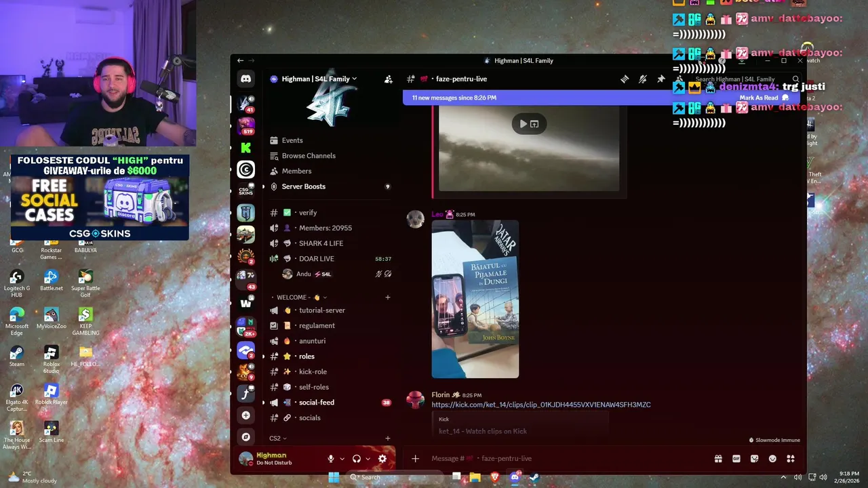Open the self-roles channel
This screenshot has height=488, width=868.
[x=329, y=387]
